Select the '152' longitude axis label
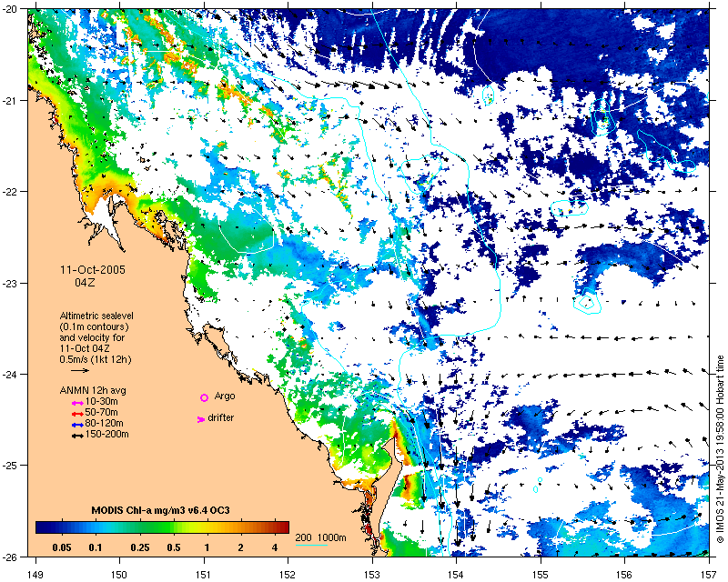Viewport: 728px width, 582px height. click(x=288, y=575)
